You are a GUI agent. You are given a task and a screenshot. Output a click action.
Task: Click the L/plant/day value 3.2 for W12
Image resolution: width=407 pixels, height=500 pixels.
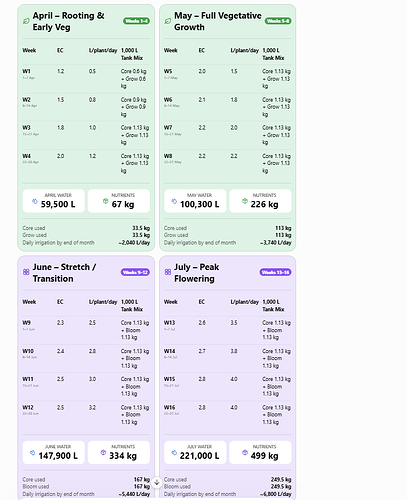[92, 407]
